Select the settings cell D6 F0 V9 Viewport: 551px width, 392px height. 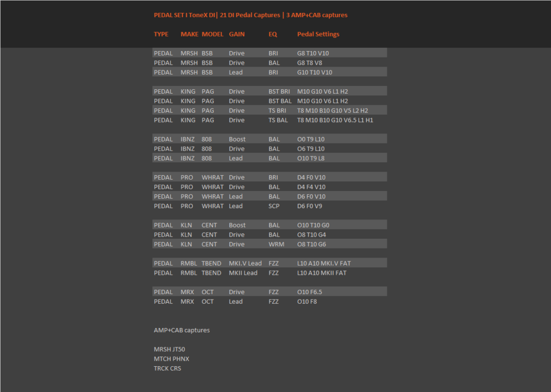(309, 206)
